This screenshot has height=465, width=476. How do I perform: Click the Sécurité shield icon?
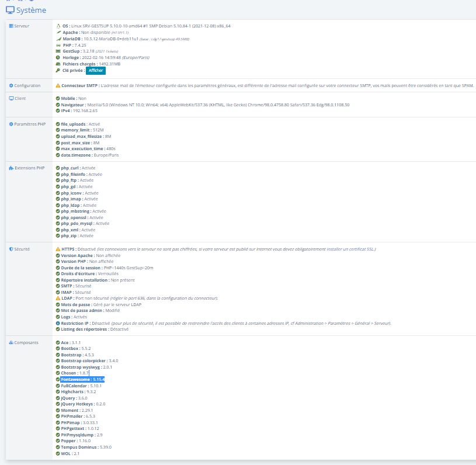11,249
